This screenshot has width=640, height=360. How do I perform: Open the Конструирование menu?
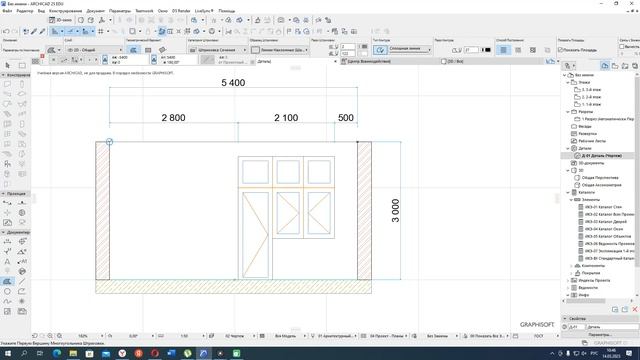pyautogui.click(x=65, y=11)
